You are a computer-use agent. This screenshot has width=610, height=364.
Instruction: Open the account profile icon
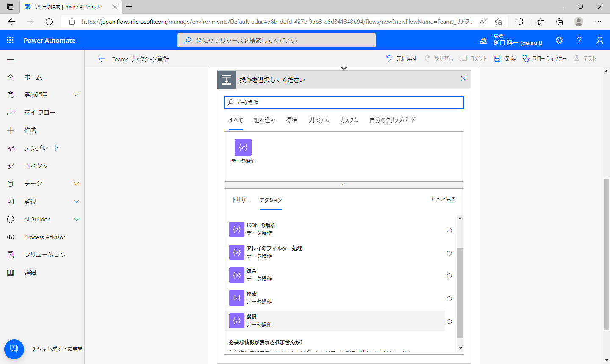point(599,40)
